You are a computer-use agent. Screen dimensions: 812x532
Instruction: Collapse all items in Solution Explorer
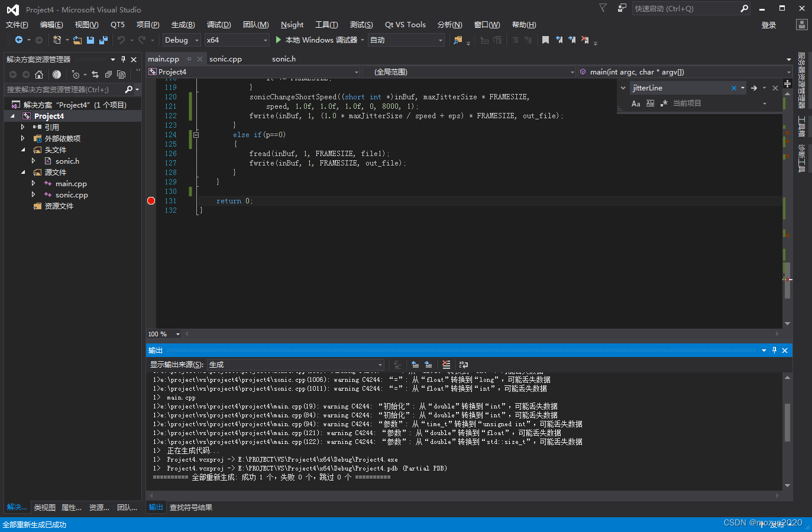(x=108, y=74)
